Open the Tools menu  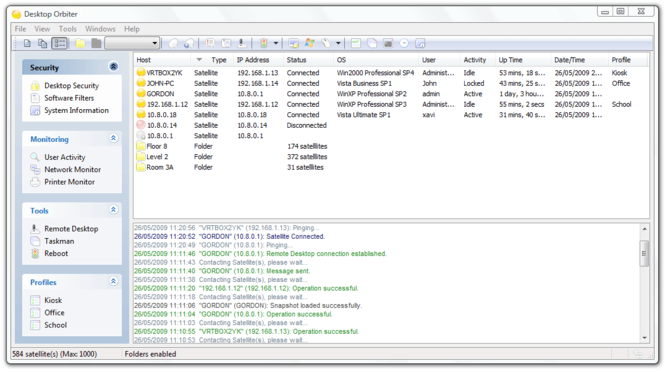[x=67, y=29]
